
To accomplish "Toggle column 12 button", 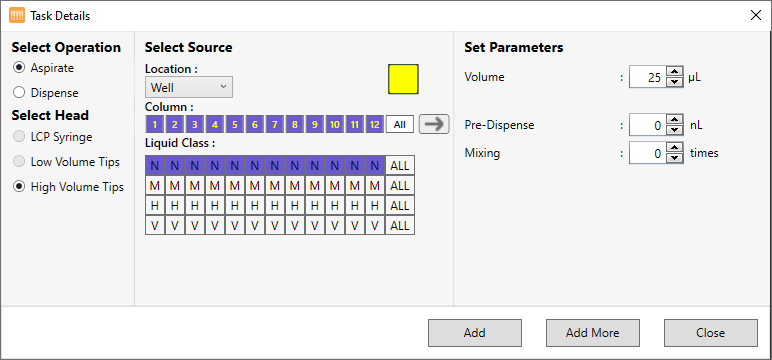I will coord(375,125).
